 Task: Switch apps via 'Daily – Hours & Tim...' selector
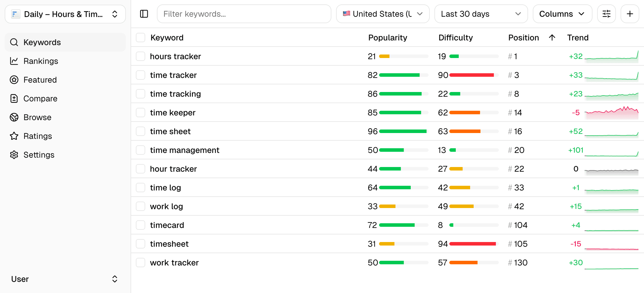tap(65, 14)
